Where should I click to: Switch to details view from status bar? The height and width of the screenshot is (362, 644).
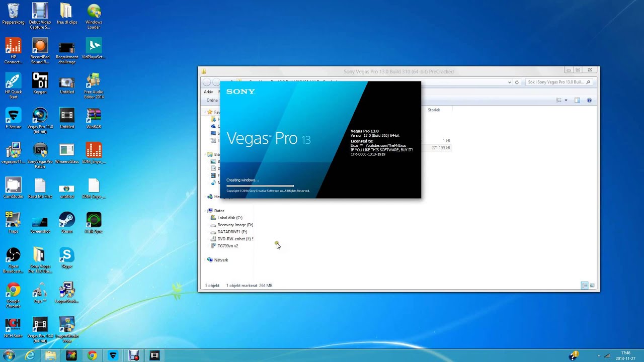(584, 286)
